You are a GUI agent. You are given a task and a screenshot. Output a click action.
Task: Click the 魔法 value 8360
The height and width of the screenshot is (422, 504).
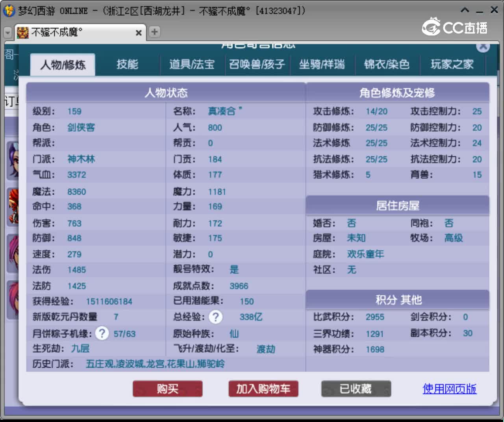click(76, 192)
